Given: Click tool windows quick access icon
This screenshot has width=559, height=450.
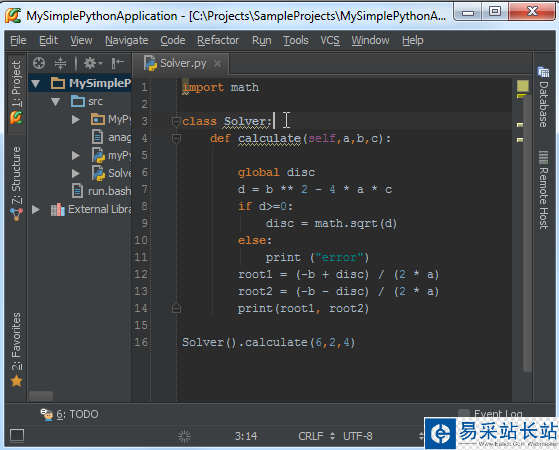Looking at the screenshot, I should [17, 435].
